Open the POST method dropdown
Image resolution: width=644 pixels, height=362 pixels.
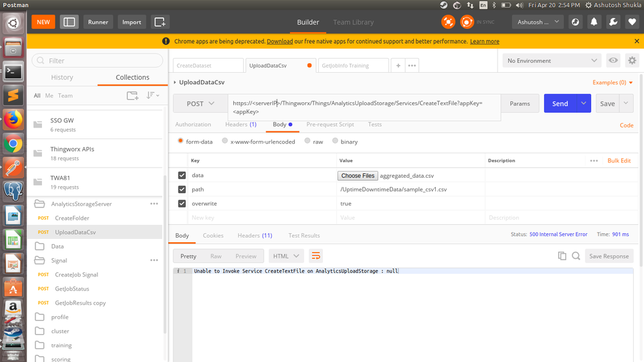[200, 104]
